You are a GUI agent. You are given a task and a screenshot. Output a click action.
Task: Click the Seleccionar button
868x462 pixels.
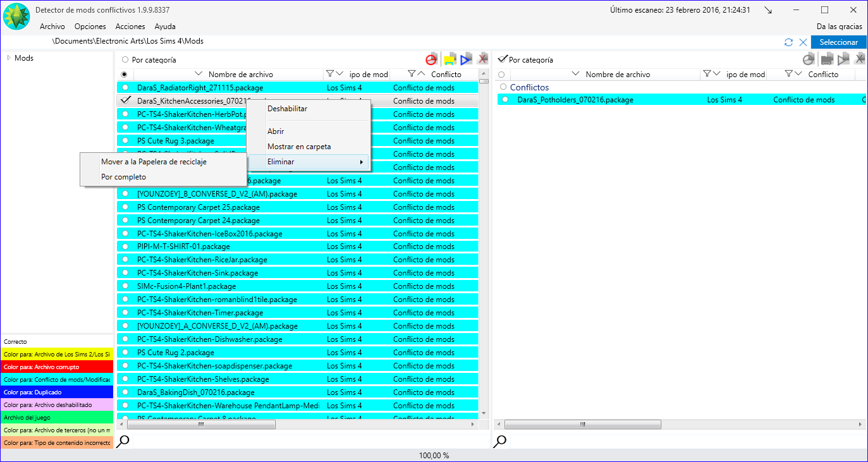[839, 42]
